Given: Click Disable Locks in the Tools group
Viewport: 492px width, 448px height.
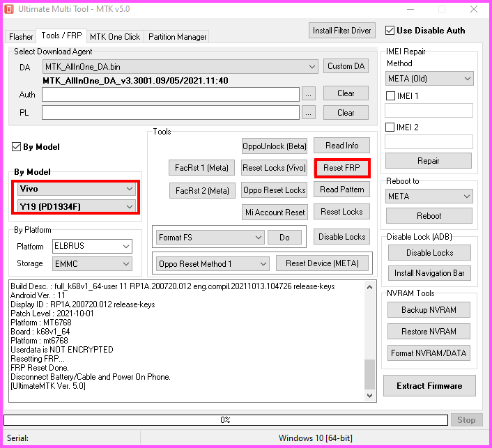Looking at the screenshot, I should pyautogui.click(x=341, y=237).
